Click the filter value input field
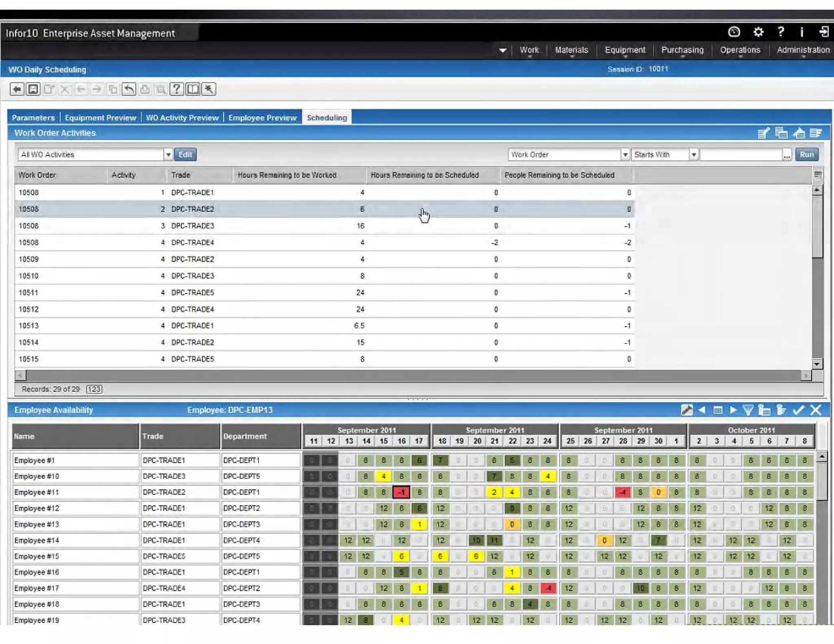834x644 pixels. click(x=740, y=155)
